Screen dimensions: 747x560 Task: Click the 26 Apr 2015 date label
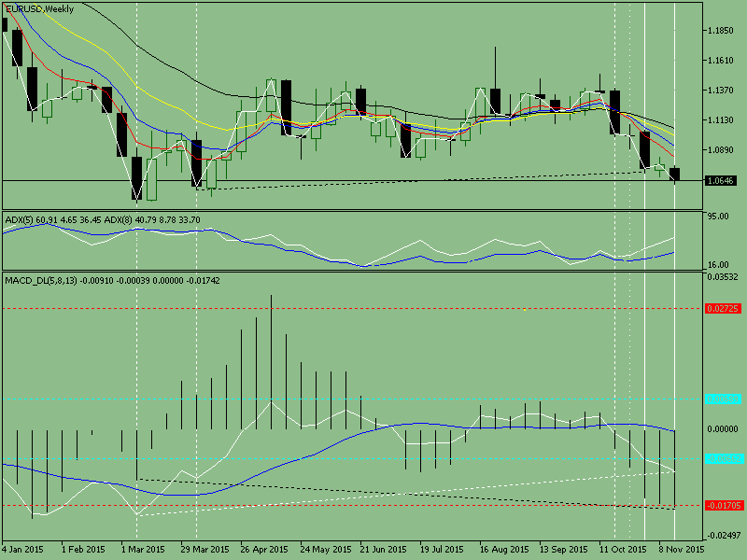click(x=264, y=550)
